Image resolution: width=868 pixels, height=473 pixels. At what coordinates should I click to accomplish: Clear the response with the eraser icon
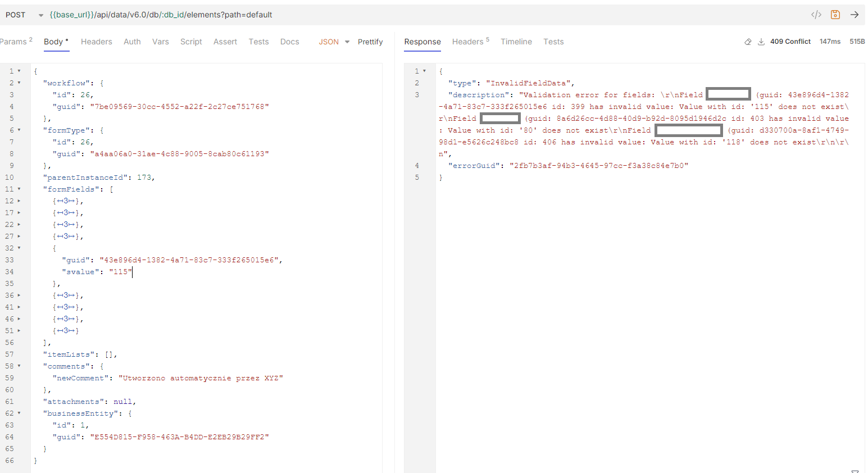tap(748, 42)
